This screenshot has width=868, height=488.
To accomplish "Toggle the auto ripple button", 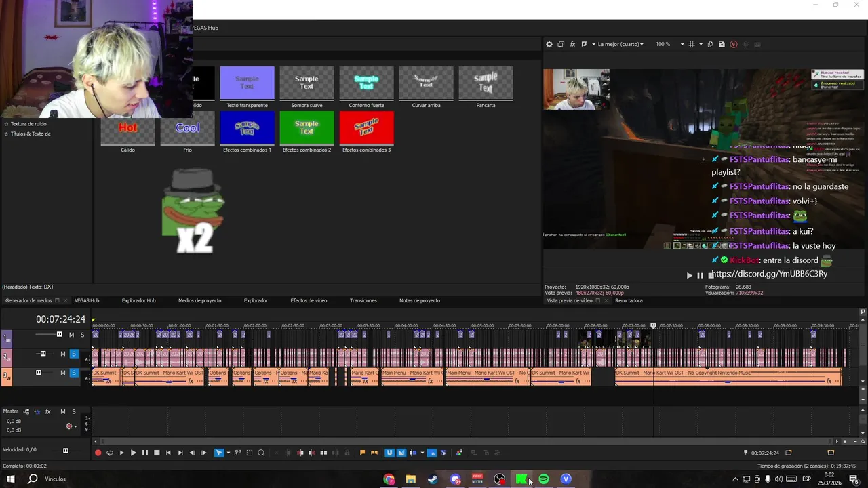I will pos(414,453).
